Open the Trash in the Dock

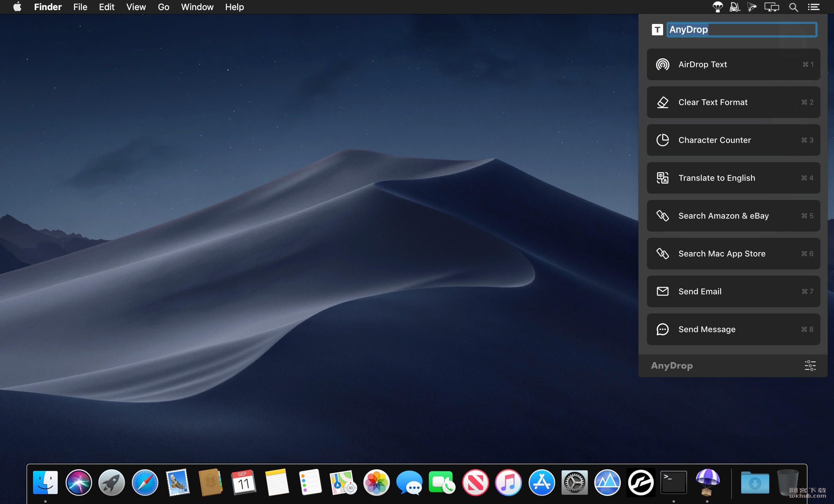[788, 482]
